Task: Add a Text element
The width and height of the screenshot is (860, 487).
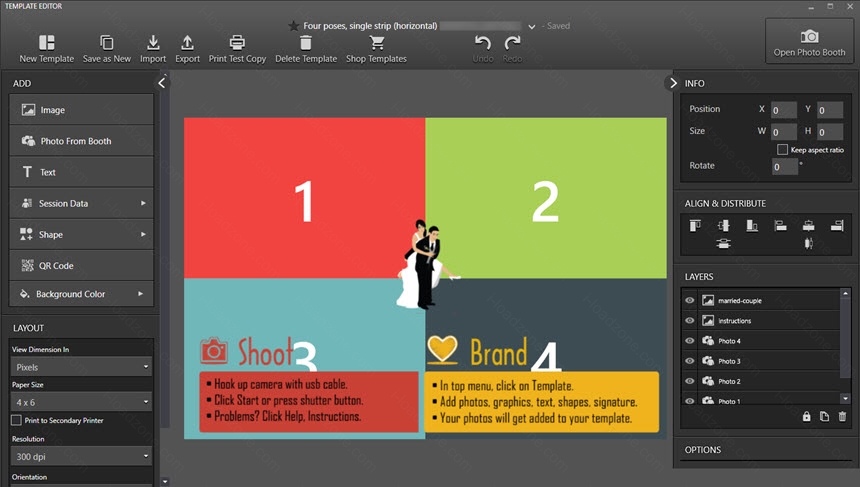Action: pos(81,172)
